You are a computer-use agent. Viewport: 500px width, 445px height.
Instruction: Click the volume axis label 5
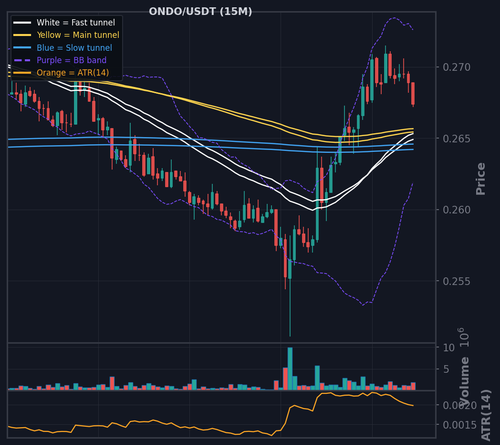pyautogui.click(x=446, y=369)
